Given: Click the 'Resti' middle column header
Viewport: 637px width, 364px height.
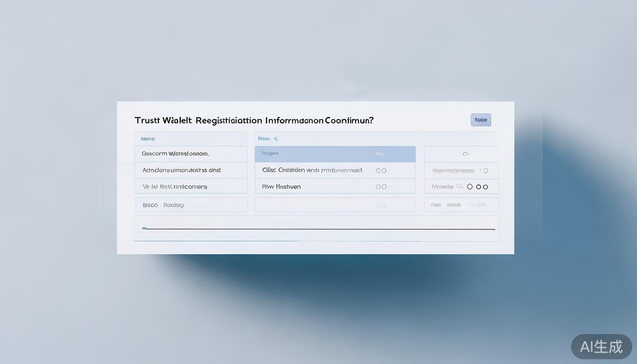Looking at the screenshot, I should [x=264, y=139].
